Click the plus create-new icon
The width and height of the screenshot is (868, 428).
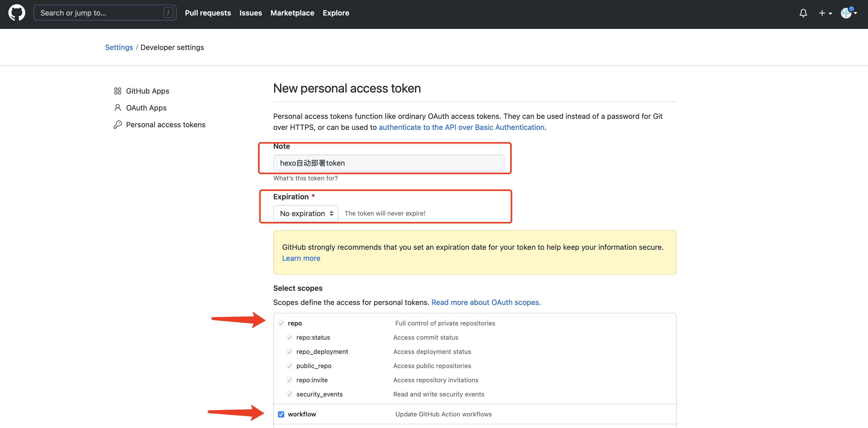coord(822,13)
